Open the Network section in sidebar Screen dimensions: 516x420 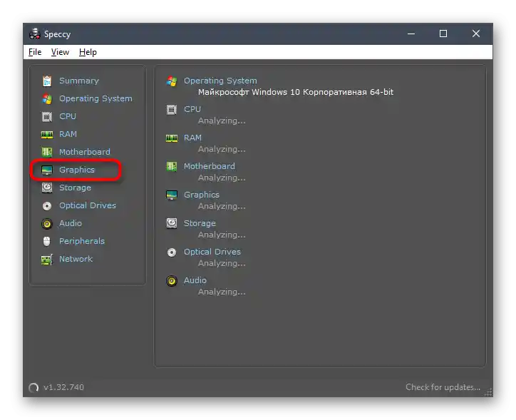point(76,259)
